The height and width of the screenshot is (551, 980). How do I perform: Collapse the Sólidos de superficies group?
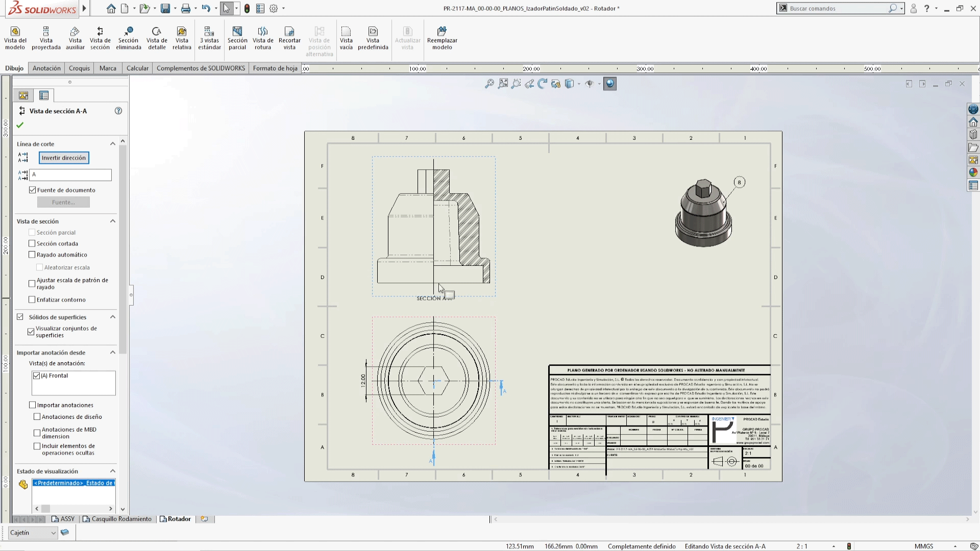(x=113, y=317)
